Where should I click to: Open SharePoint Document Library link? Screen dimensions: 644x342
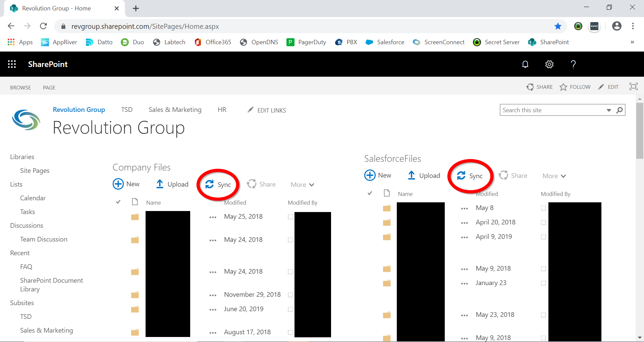pos(51,285)
